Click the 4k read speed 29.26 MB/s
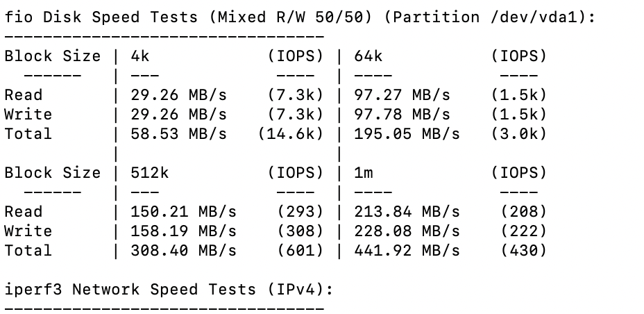Viewport: 644px width, 314px height. point(178,95)
